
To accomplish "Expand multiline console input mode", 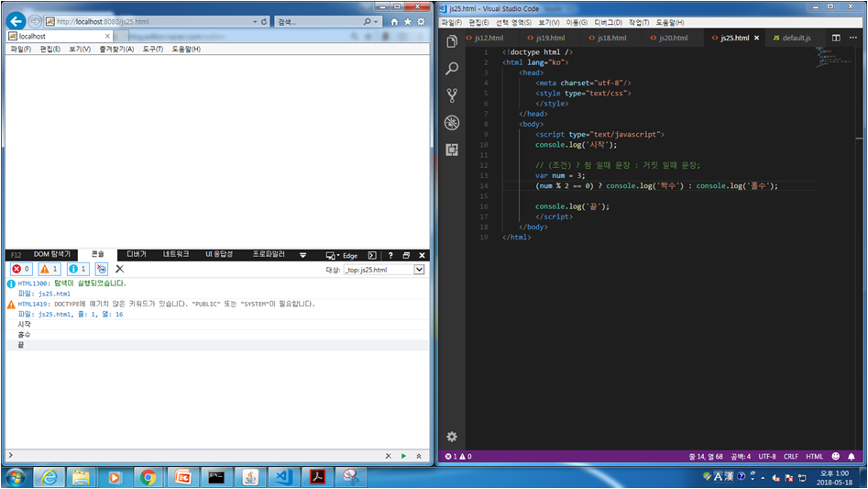I will point(419,456).
